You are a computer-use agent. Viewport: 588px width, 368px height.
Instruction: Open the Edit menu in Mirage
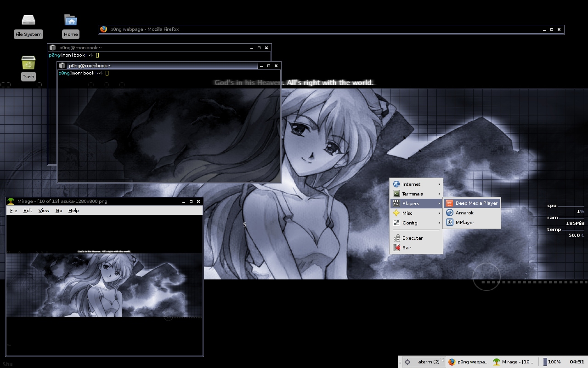click(x=28, y=210)
